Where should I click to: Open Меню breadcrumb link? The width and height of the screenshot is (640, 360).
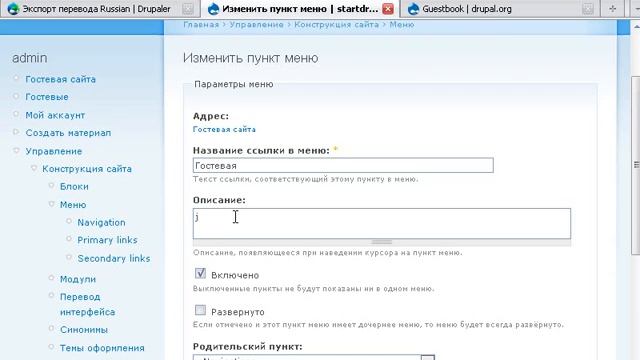(402, 24)
